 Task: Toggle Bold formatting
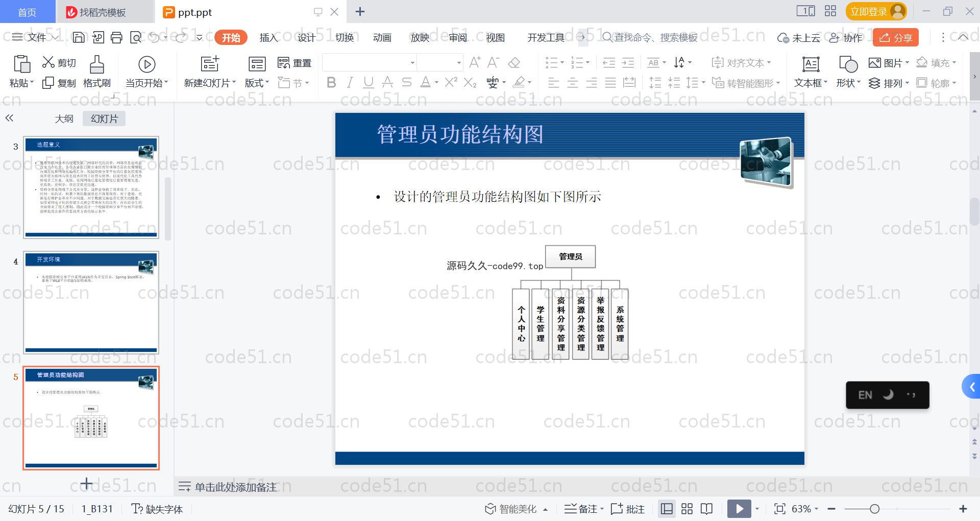(x=331, y=82)
